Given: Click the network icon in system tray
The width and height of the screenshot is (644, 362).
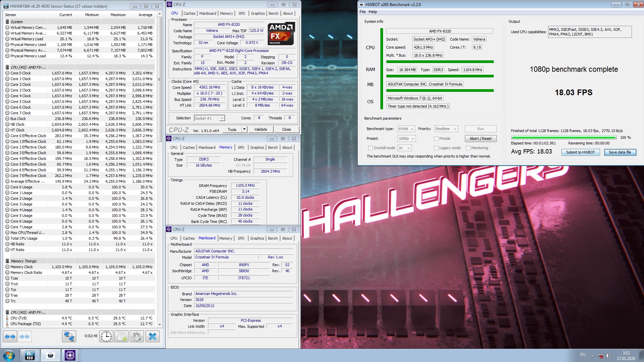Looking at the screenshot, I should (600, 355).
